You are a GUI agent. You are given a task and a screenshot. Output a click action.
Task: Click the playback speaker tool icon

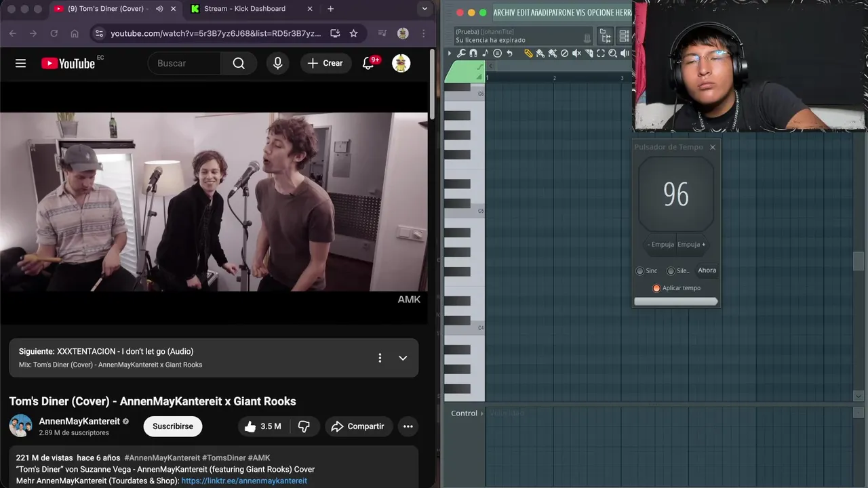point(625,53)
